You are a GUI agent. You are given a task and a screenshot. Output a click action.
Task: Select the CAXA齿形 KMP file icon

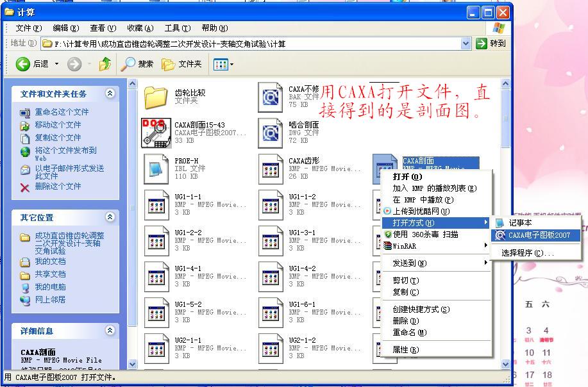click(x=270, y=169)
